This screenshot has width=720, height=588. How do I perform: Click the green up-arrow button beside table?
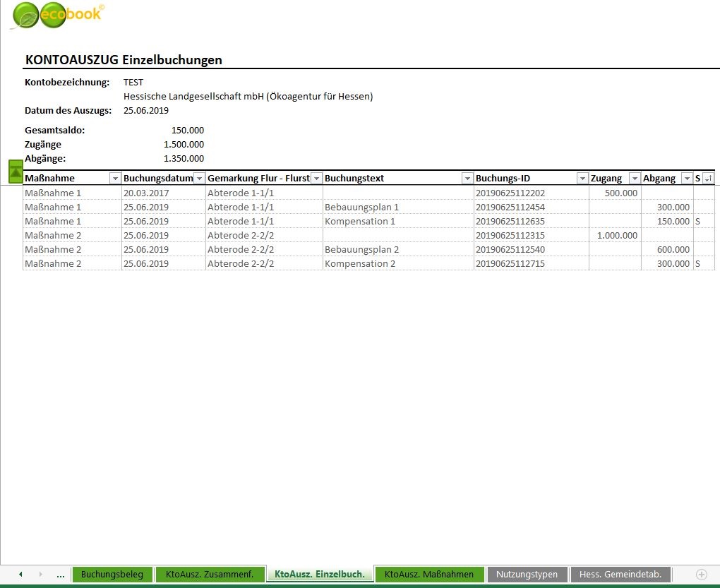[x=16, y=171]
